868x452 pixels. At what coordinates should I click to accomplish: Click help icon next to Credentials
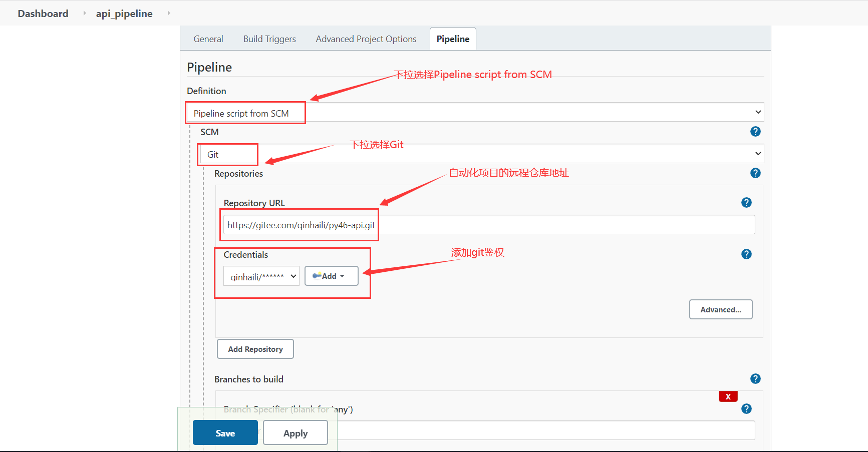point(746,254)
